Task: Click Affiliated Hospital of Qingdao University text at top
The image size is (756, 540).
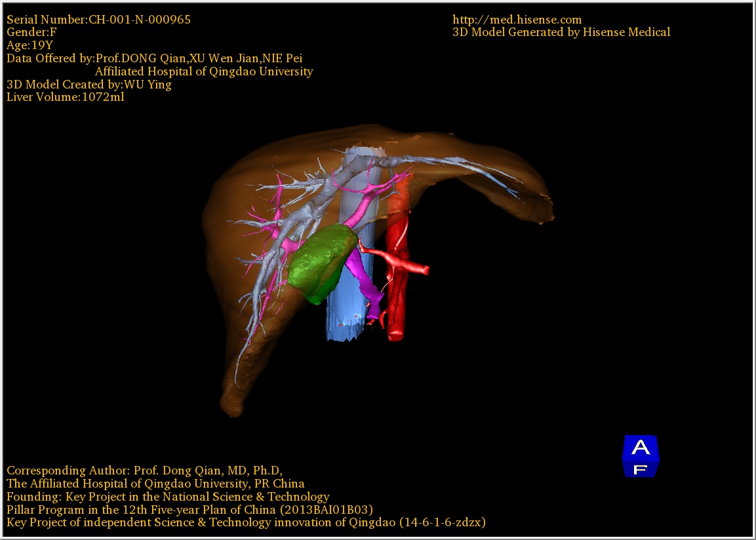Action: (x=204, y=71)
